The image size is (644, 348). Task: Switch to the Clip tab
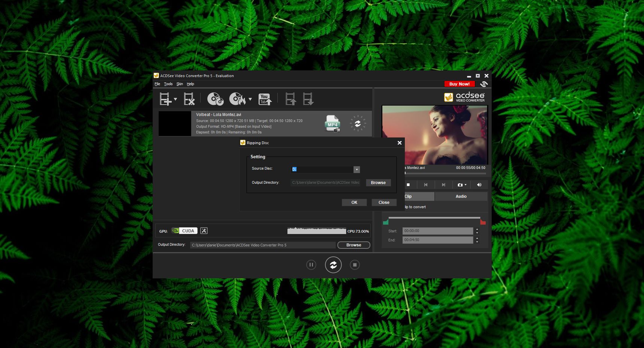419,196
